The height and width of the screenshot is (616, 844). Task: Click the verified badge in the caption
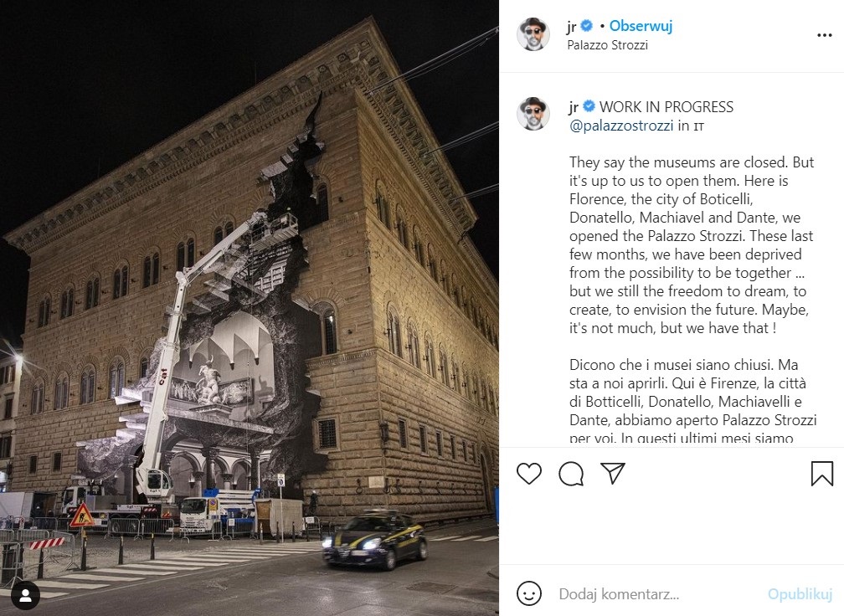(x=589, y=106)
